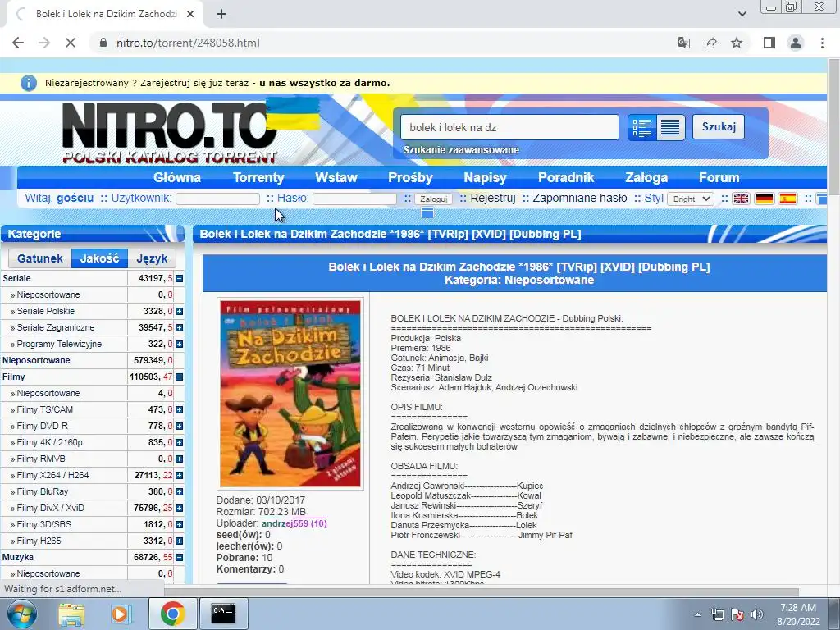Open Google Translate icon in address bar
The width and height of the screenshot is (840, 630).
(x=683, y=43)
